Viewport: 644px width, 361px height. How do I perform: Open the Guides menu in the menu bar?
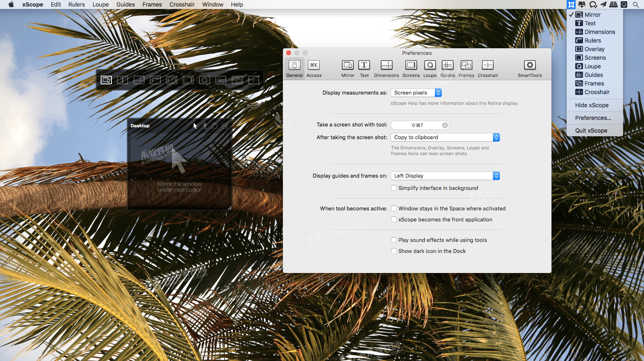point(126,5)
